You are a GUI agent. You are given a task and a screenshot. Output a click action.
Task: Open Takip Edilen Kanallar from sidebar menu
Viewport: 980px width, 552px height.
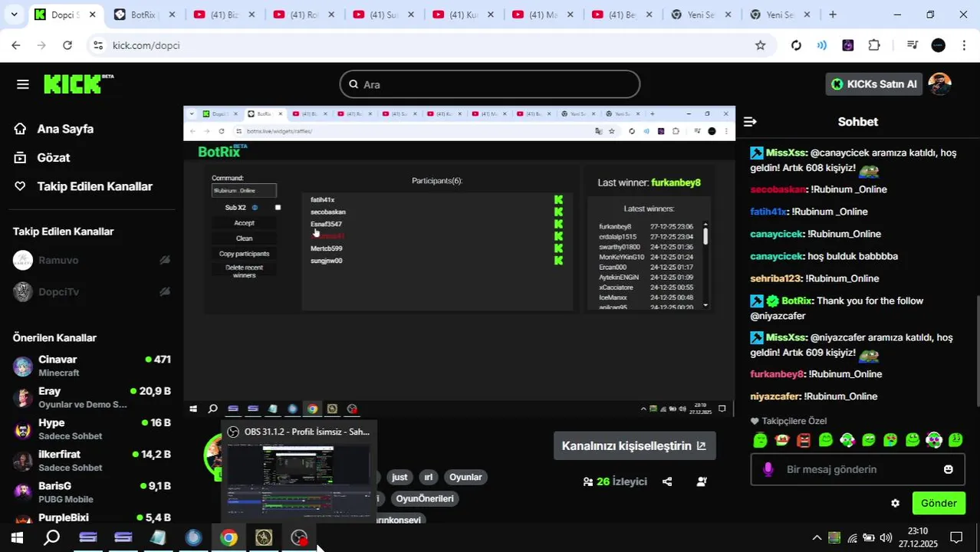(x=83, y=186)
